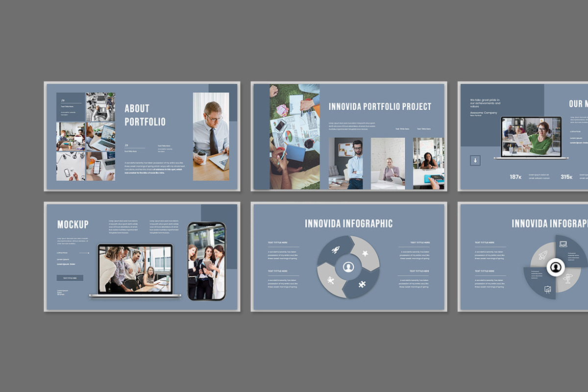
Task: Click the man with glasses portrait photo
Action: 345,163
